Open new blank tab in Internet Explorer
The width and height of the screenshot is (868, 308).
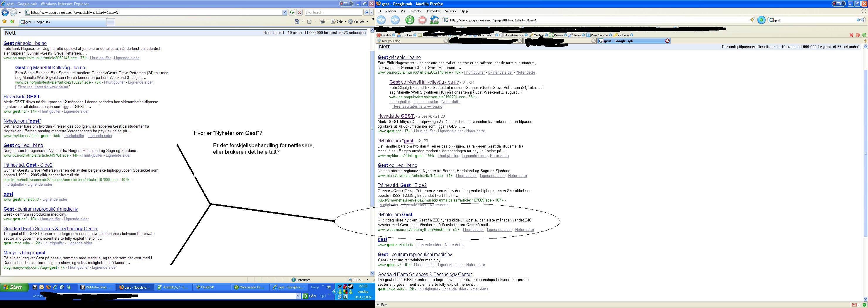pyautogui.click(x=111, y=22)
